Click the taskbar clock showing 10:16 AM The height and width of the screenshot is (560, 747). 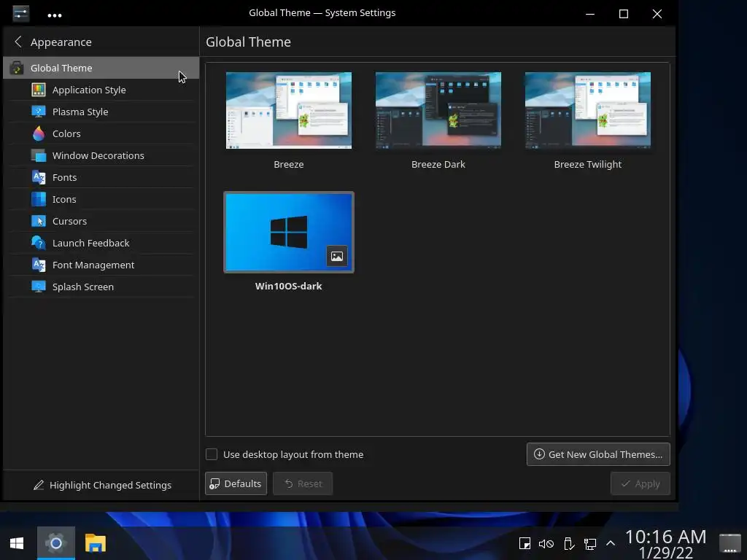pos(665,543)
